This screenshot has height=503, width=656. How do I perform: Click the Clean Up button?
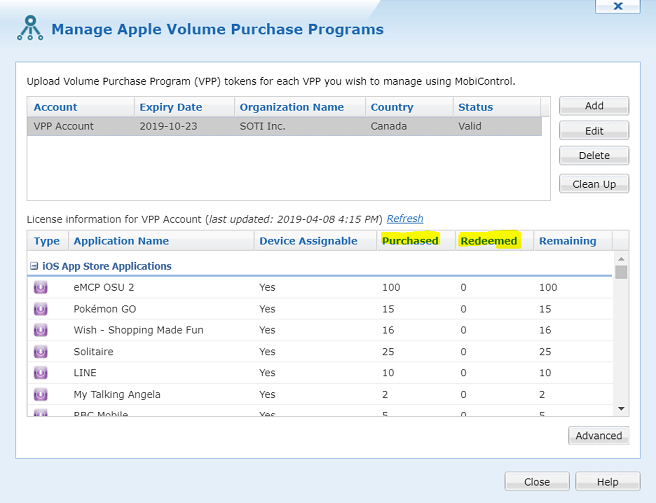click(593, 184)
